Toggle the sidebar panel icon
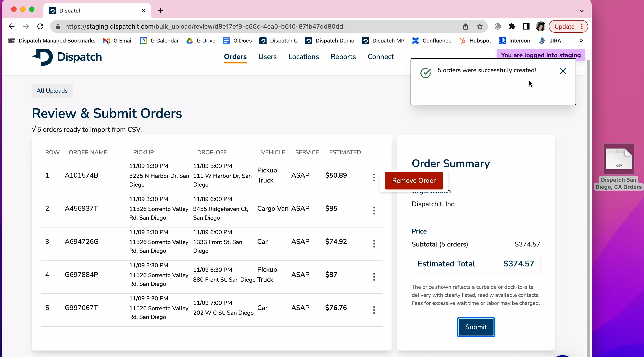This screenshot has width=644, height=357. coord(526,26)
